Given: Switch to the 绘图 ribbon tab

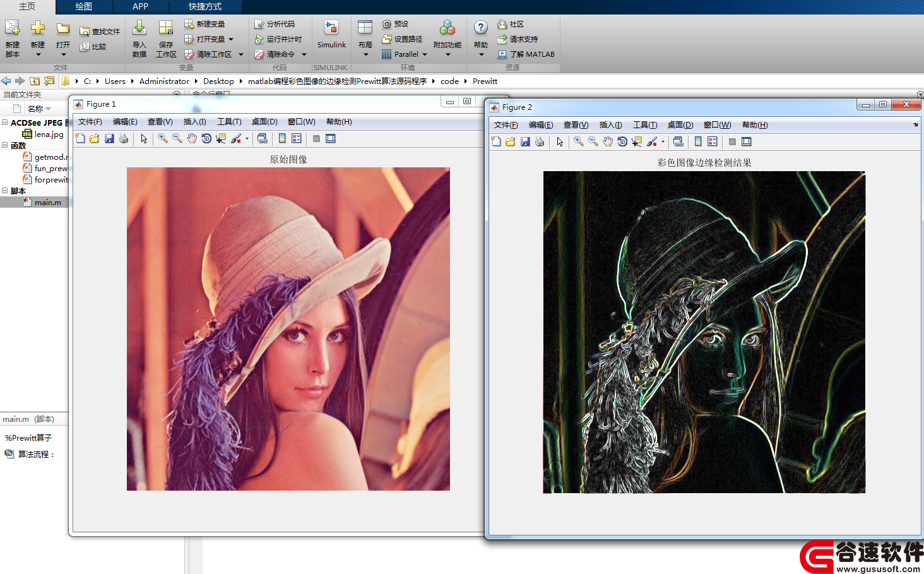Looking at the screenshot, I should (84, 6).
